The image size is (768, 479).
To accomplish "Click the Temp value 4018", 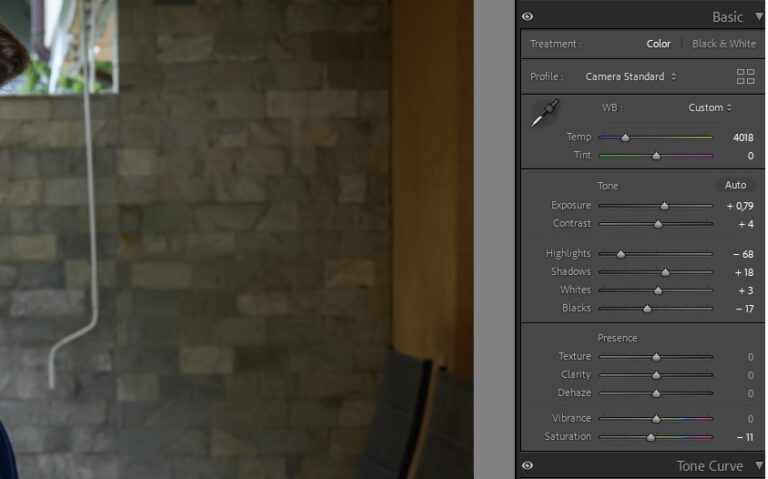I will pos(743,138).
